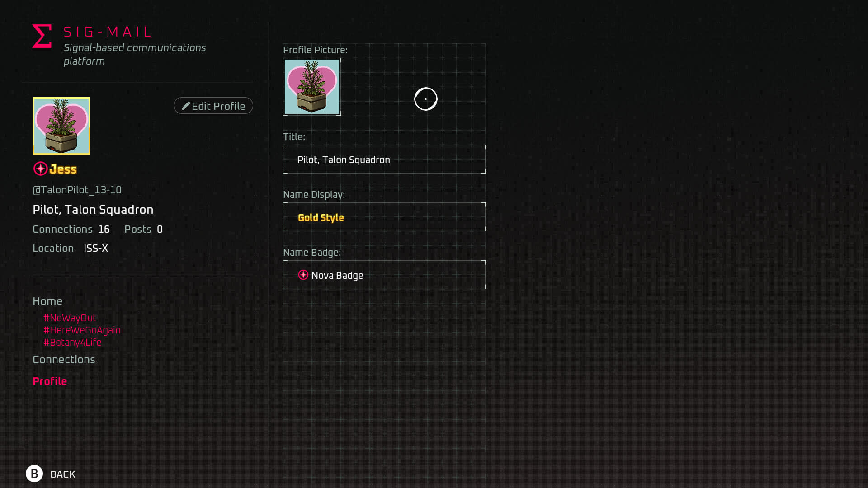Select the plant avatar beside Edit Profile
The image size is (868, 488).
coord(61,126)
